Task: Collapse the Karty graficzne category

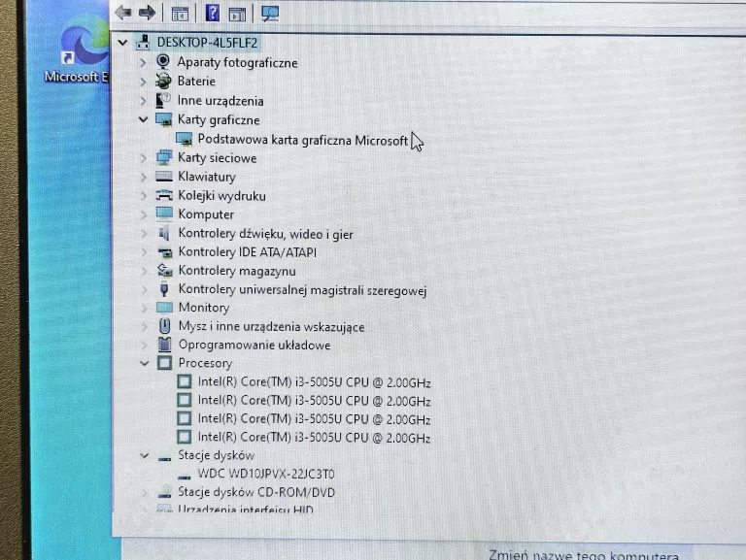Action: (x=144, y=119)
